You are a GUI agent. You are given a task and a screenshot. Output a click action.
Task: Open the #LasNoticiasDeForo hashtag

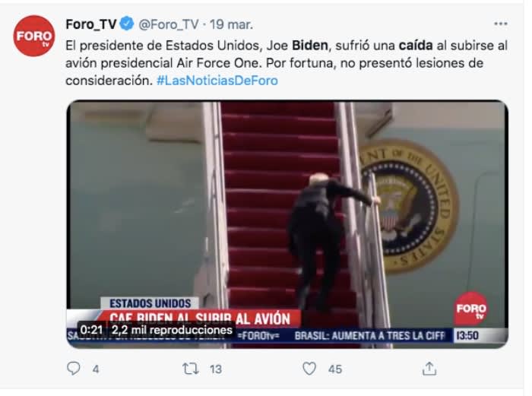217,81
